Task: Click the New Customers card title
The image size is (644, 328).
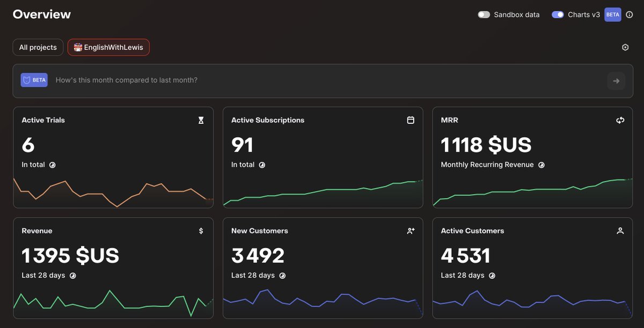Action: 260,231
